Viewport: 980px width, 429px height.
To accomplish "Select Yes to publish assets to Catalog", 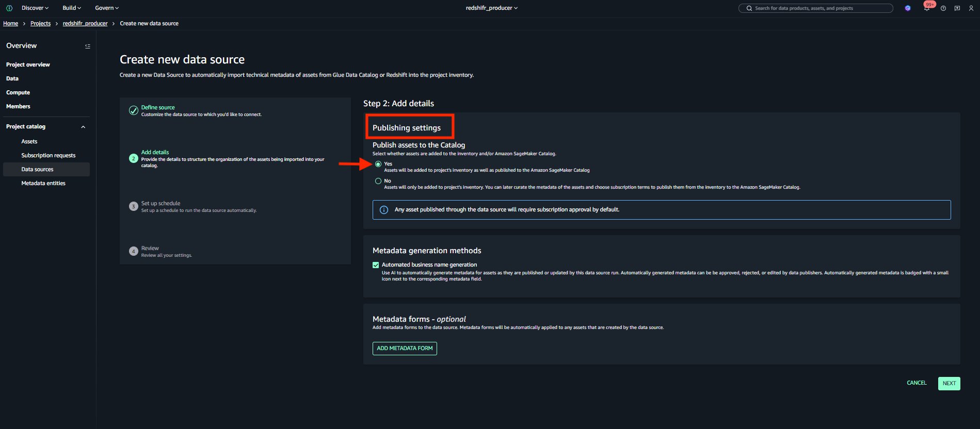I will pos(378,164).
